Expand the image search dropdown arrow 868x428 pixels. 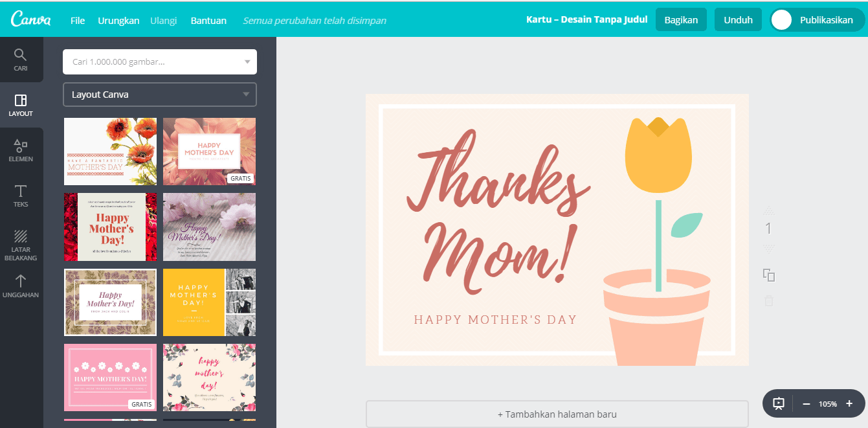[247, 62]
